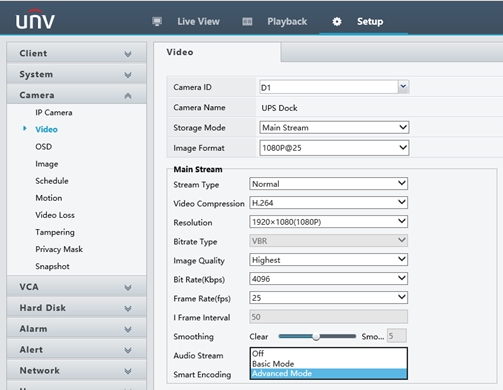Click the Setup gear icon
The width and height of the screenshot is (503, 390).
point(337,22)
